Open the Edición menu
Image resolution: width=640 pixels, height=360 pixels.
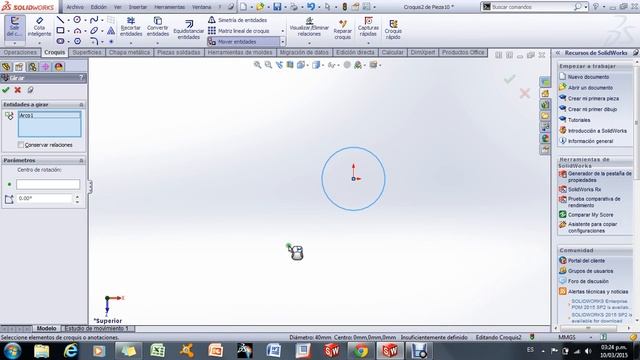point(98,7)
